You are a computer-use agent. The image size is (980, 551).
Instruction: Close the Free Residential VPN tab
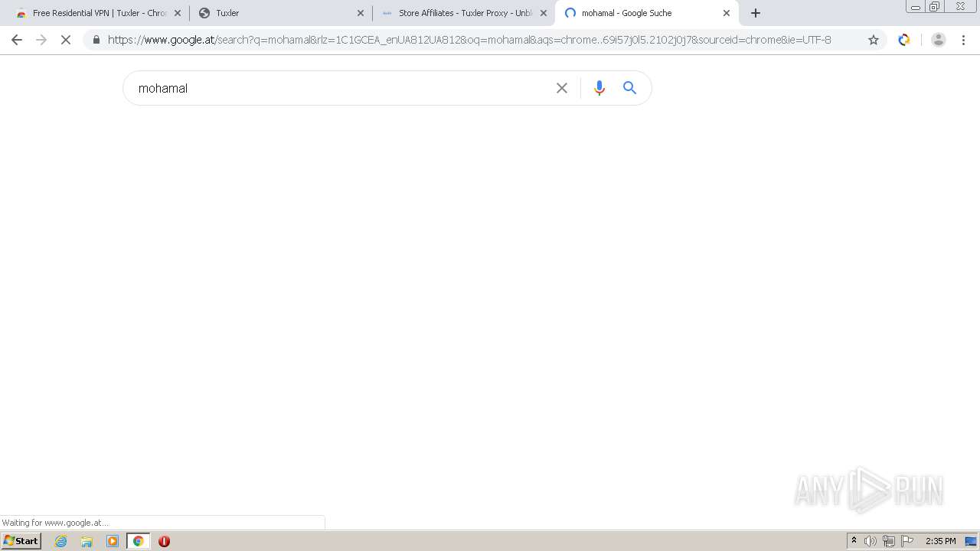(178, 13)
